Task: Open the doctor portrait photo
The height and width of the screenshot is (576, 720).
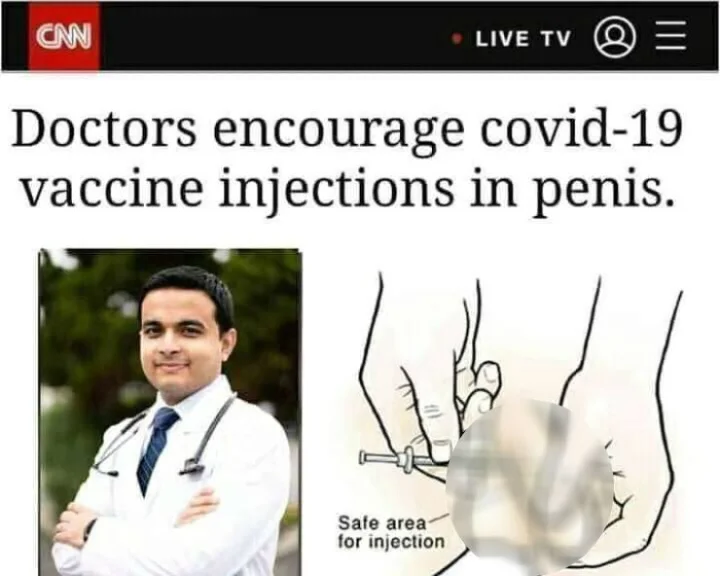Action: coord(170,412)
